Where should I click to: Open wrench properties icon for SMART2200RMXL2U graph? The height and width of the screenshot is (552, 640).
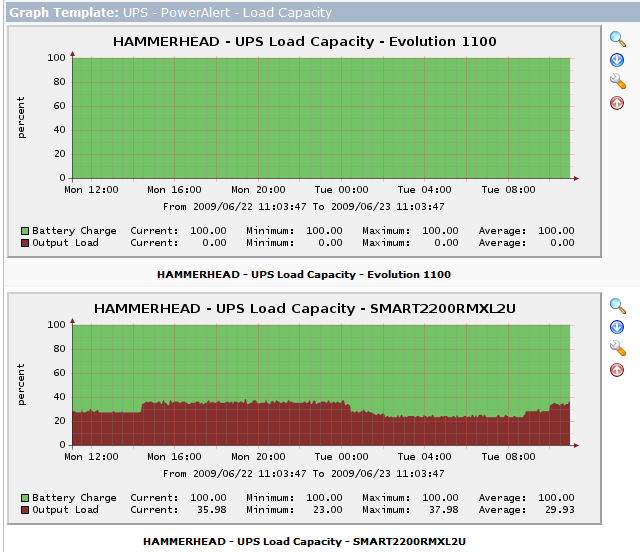(x=618, y=348)
